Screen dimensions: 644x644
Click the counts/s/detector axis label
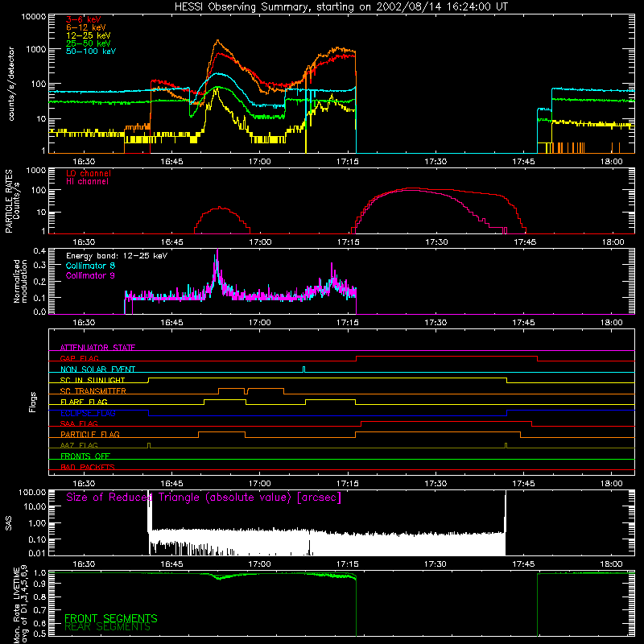point(11,84)
